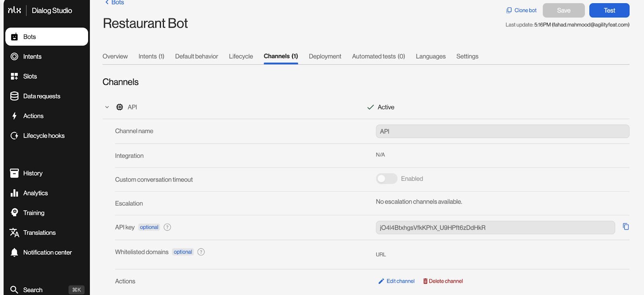The height and width of the screenshot is (295, 644).
Task: Click the Test button
Action: 609,10
